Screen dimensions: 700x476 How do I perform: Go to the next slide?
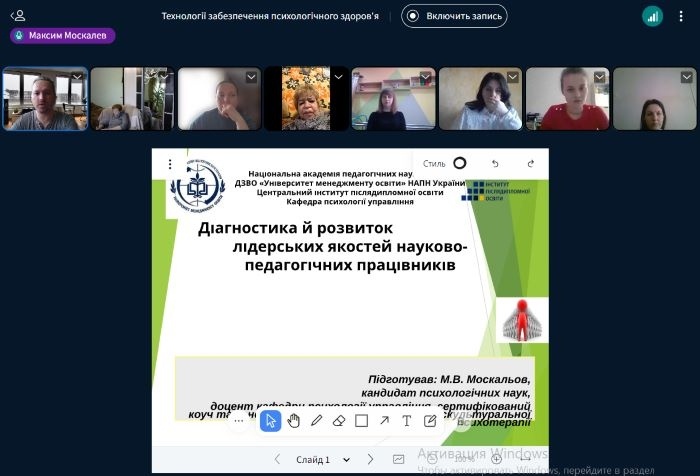370,460
